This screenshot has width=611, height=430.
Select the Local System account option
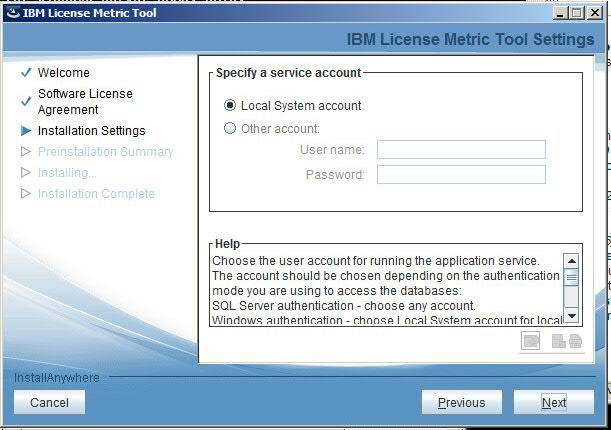pyautogui.click(x=231, y=105)
